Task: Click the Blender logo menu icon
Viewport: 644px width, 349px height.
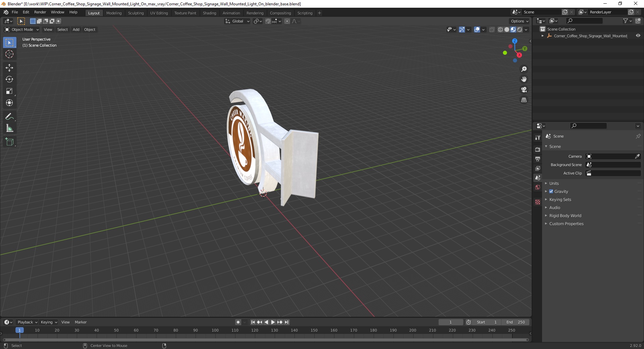Action: click(6, 12)
